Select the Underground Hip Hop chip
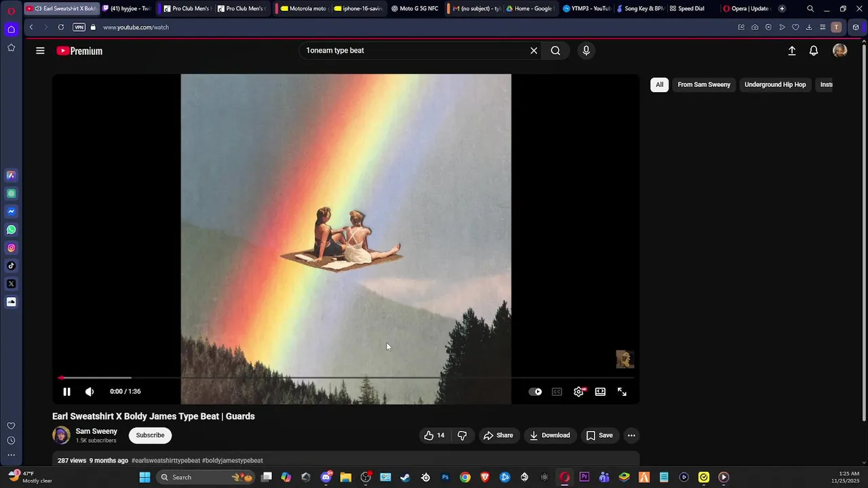 click(x=775, y=85)
